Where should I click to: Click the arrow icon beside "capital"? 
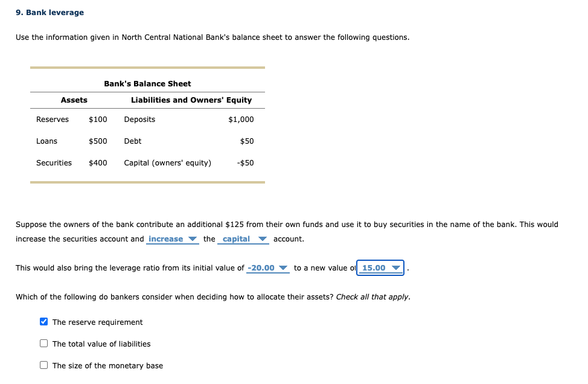(261, 238)
